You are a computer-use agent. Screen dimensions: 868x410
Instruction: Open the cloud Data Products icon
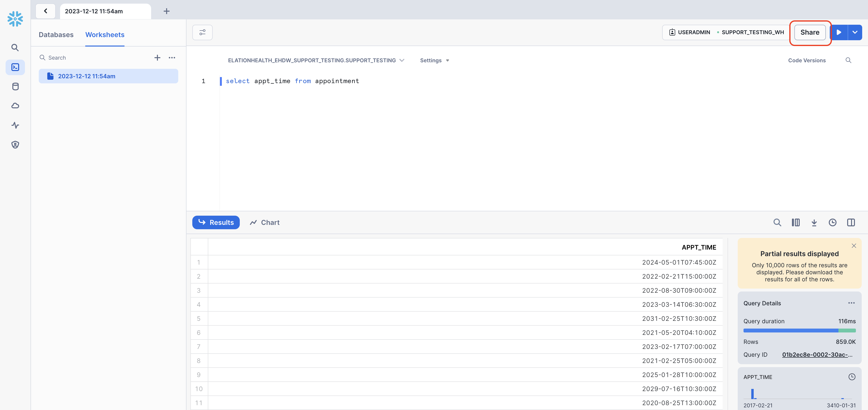click(x=15, y=106)
